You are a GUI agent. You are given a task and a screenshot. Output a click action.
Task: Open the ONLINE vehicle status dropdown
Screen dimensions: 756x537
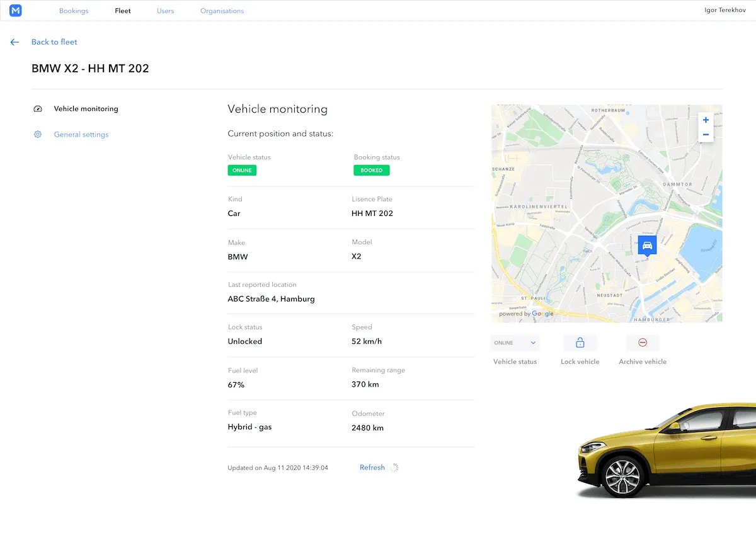coord(515,342)
